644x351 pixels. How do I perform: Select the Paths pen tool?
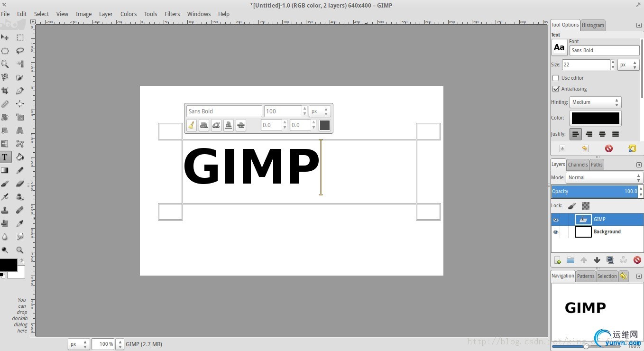point(20,91)
